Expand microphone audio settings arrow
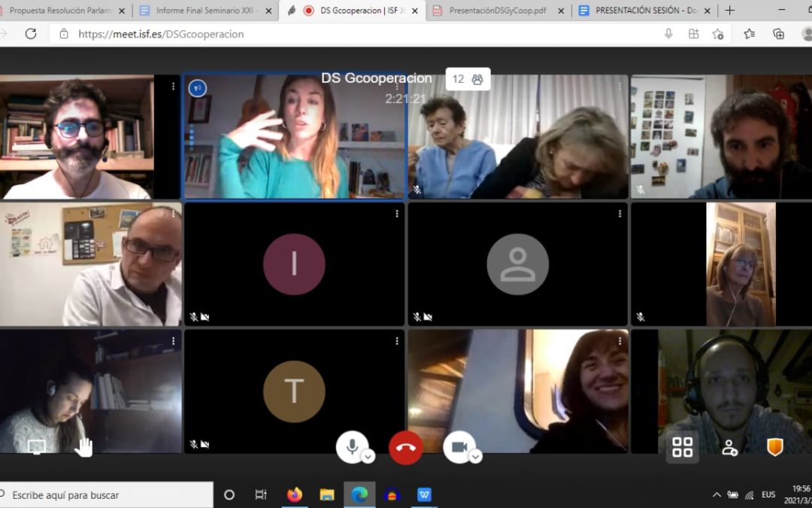The height and width of the screenshot is (508, 812). click(368, 457)
